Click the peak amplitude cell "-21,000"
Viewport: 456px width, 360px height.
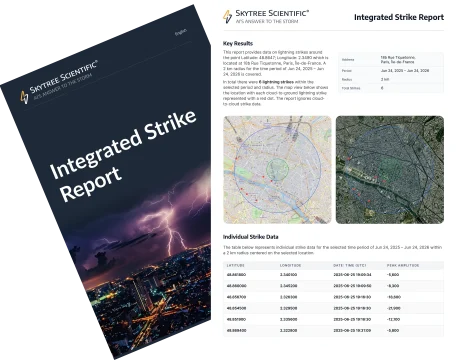pyautogui.click(x=394, y=308)
